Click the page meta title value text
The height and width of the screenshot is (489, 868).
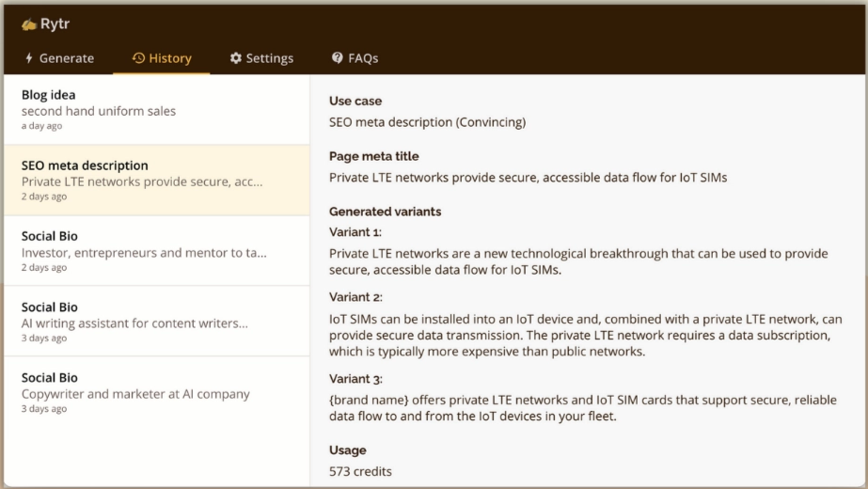click(529, 177)
